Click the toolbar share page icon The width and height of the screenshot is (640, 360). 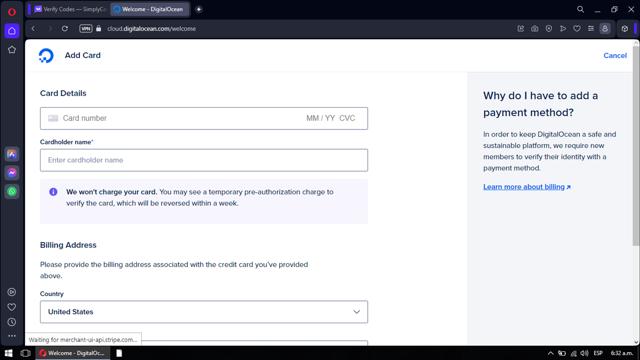[x=521, y=29]
